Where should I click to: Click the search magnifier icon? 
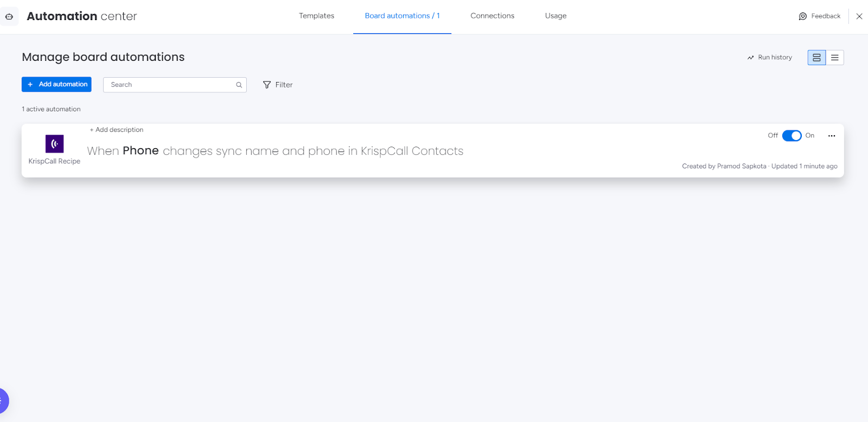239,85
